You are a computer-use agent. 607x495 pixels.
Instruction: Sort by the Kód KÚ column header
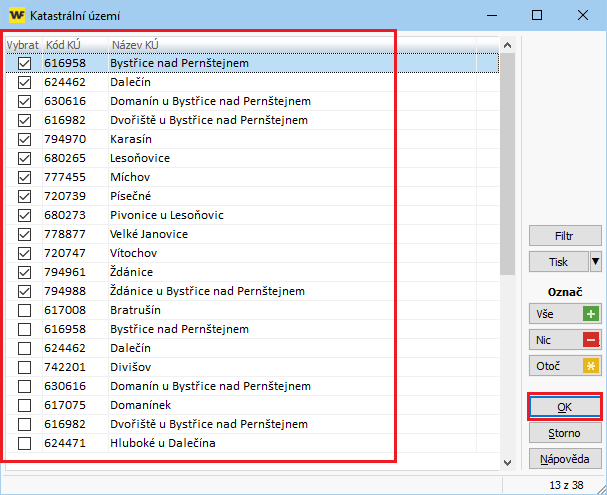(x=66, y=45)
